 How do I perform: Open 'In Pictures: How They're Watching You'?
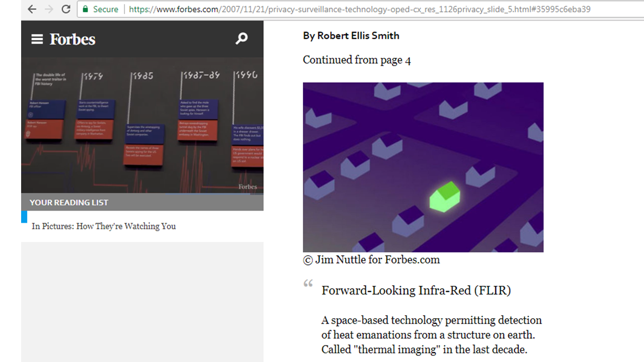(x=104, y=226)
